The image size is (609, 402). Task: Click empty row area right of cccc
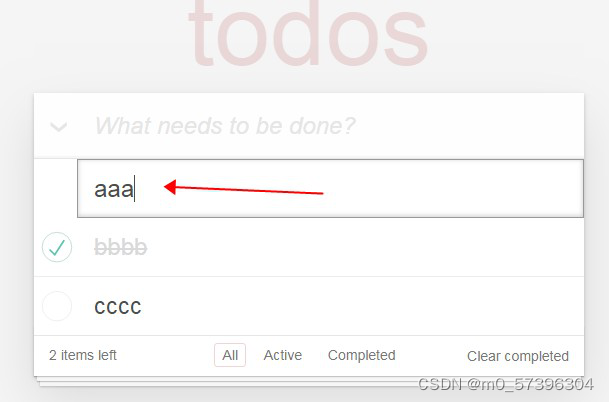pos(361,306)
